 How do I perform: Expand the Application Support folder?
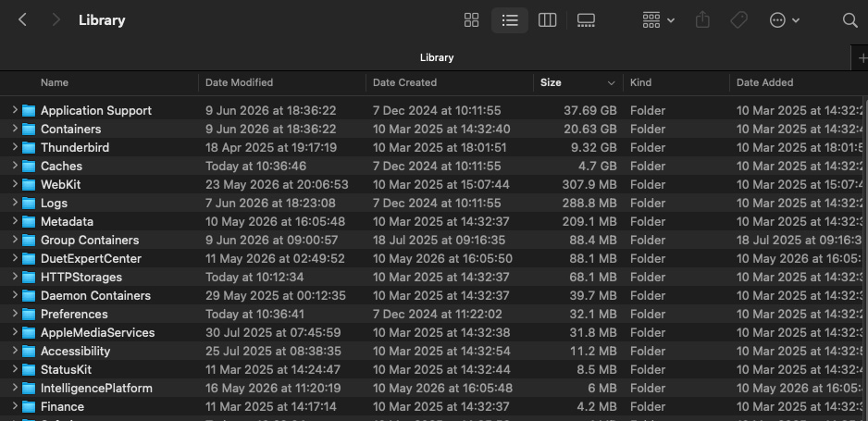[15, 111]
